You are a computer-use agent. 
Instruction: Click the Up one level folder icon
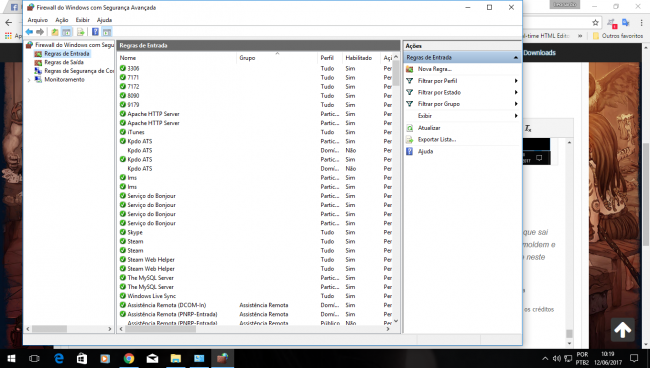(55, 32)
